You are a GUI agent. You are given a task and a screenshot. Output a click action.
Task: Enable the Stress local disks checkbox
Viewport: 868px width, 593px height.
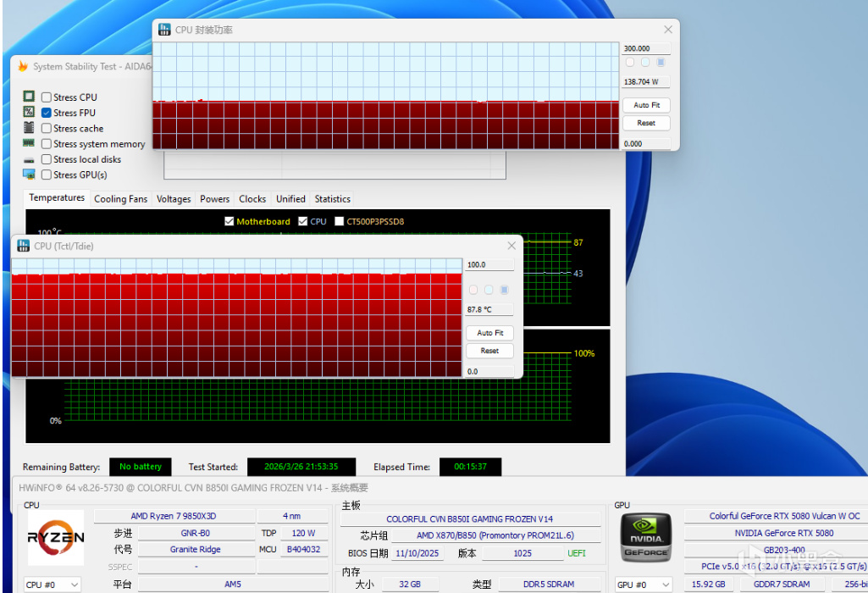pos(47,159)
